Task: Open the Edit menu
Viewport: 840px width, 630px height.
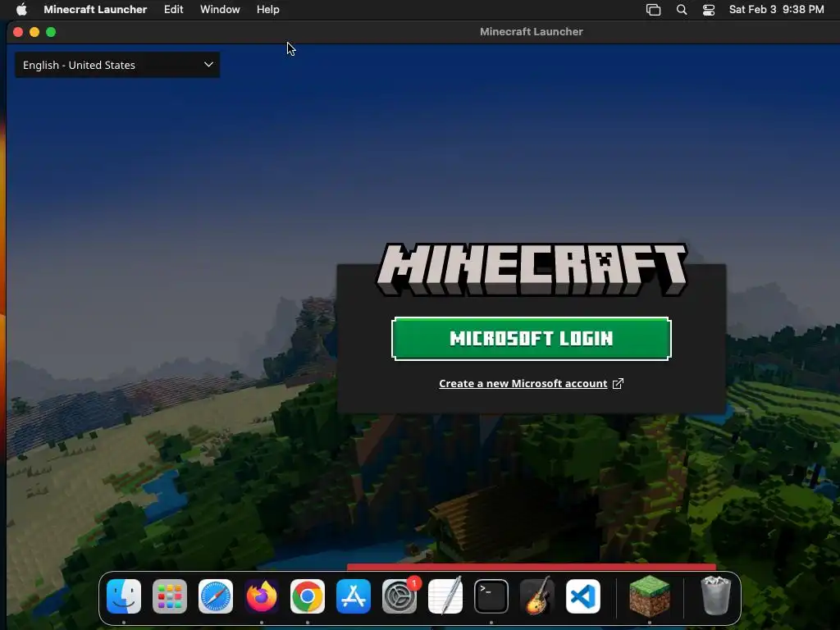Action: (x=174, y=9)
